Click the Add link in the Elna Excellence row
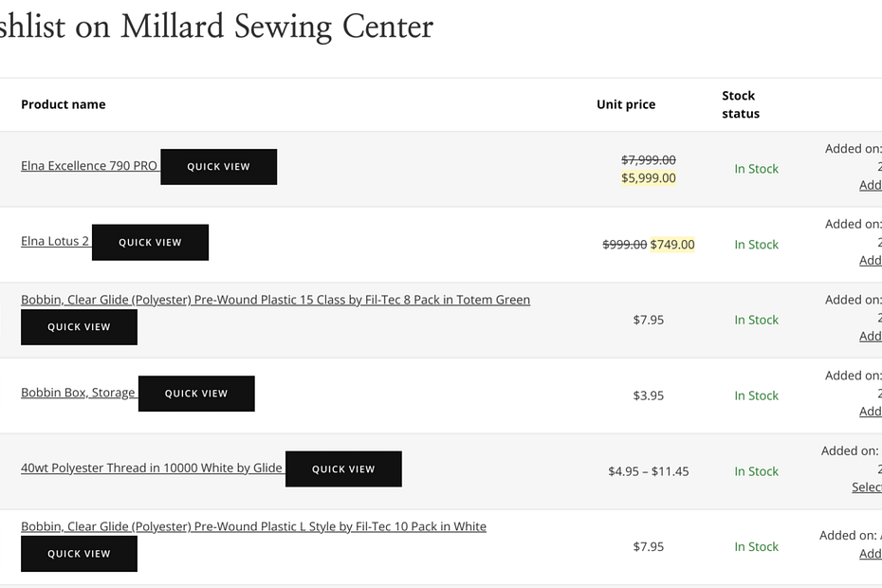Image resolution: width=882 pixels, height=588 pixels. tap(871, 185)
